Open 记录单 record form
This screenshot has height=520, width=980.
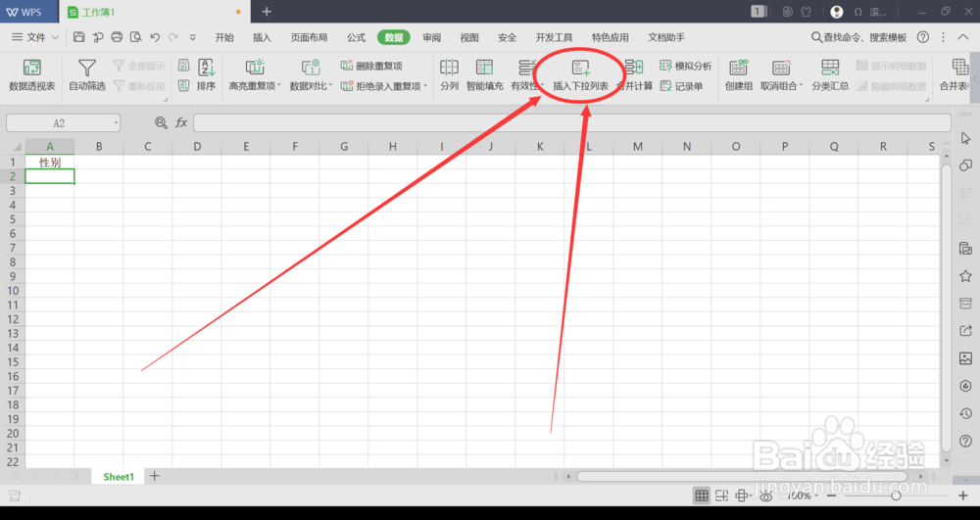(x=681, y=86)
